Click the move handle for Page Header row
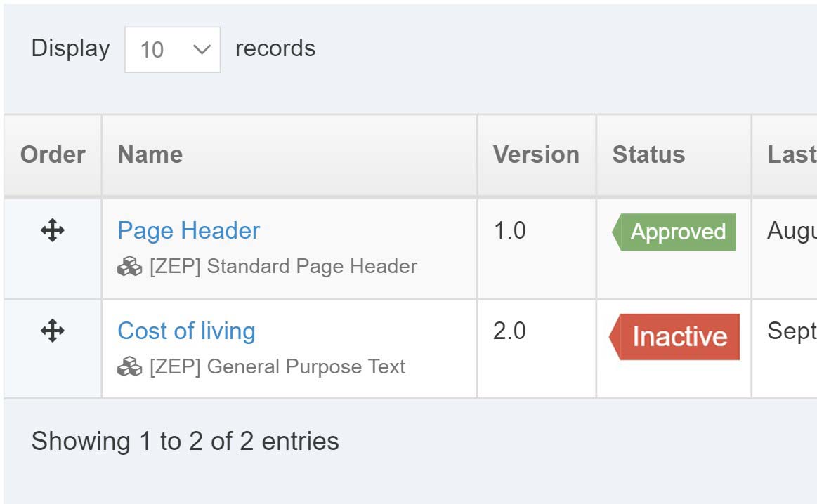Viewport: 817px width, 504px height. pyautogui.click(x=53, y=230)
